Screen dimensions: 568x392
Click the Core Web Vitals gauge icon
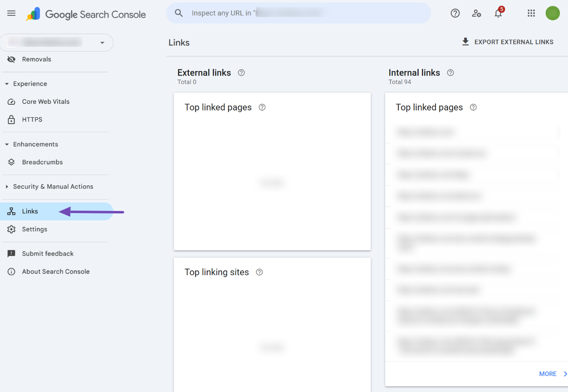(11, 101)
